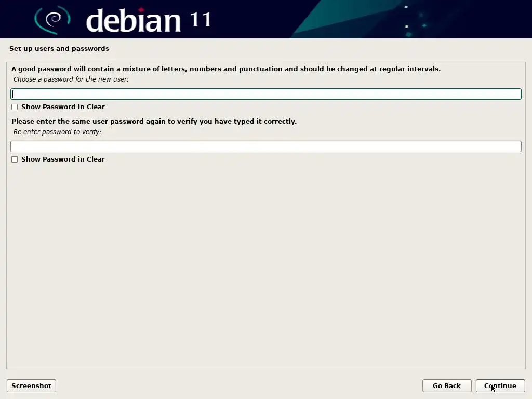Take an installer screenshot with Screenshot button
Image resolution: width=532 pixels, height=399 pixels.
coord(31,386)
